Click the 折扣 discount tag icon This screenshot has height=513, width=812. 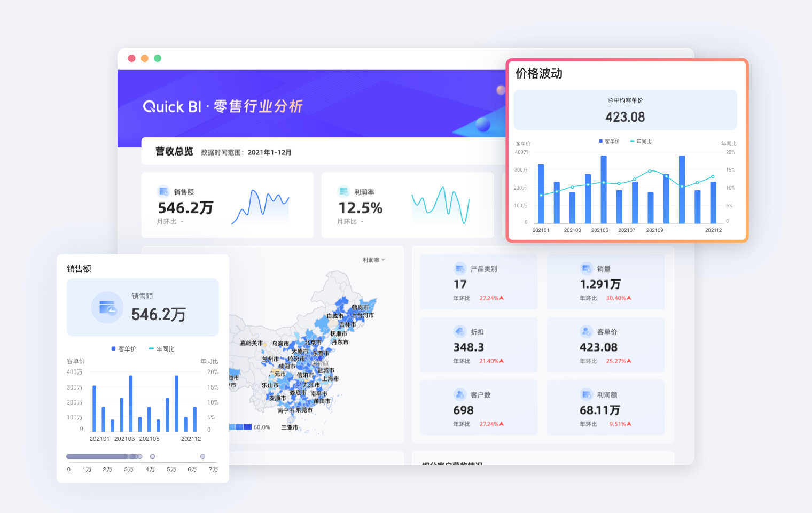(459, 331)
